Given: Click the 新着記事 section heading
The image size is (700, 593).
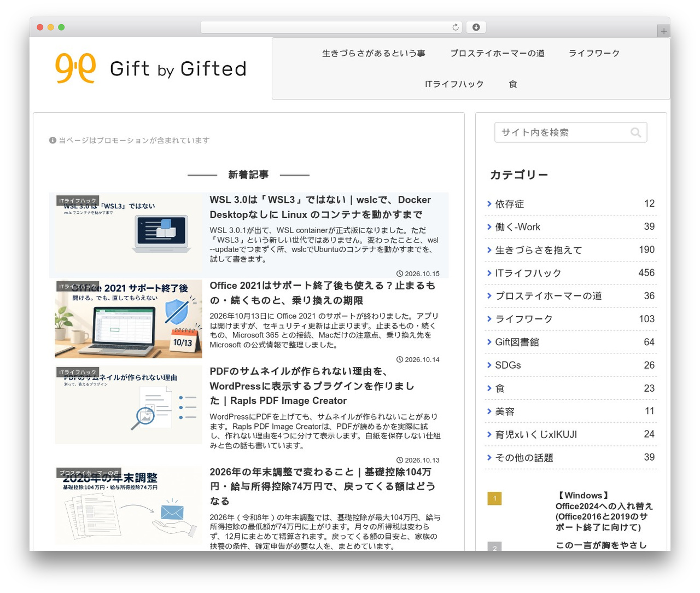Looking at the screenshot, I should [x=248, y=175].
